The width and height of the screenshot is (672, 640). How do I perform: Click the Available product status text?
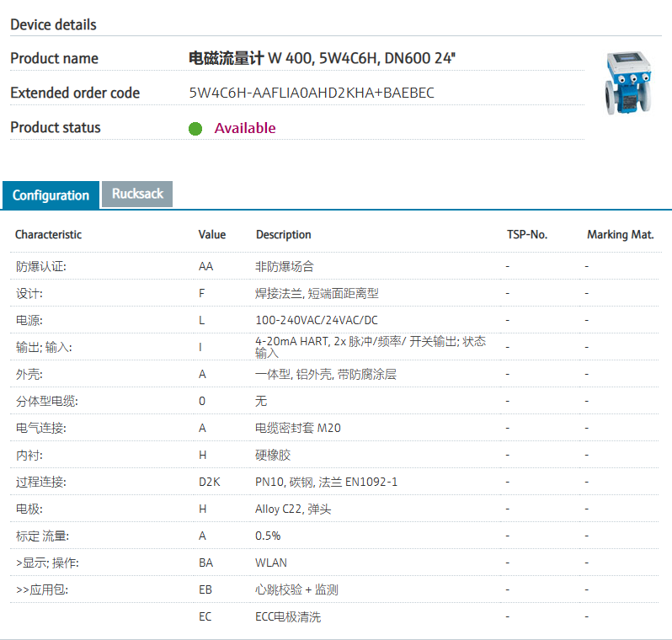tap(245, 128)
